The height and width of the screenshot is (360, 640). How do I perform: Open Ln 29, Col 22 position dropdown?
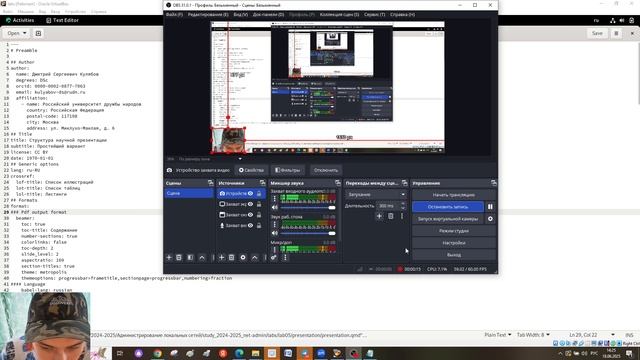pyautogui.click(x=591, y=335)
